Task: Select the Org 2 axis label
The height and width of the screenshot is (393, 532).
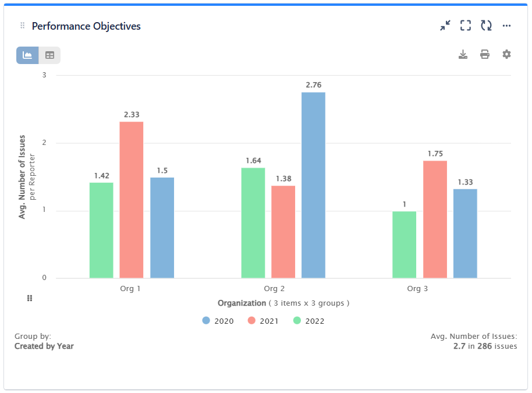Action: coord(274,288)
